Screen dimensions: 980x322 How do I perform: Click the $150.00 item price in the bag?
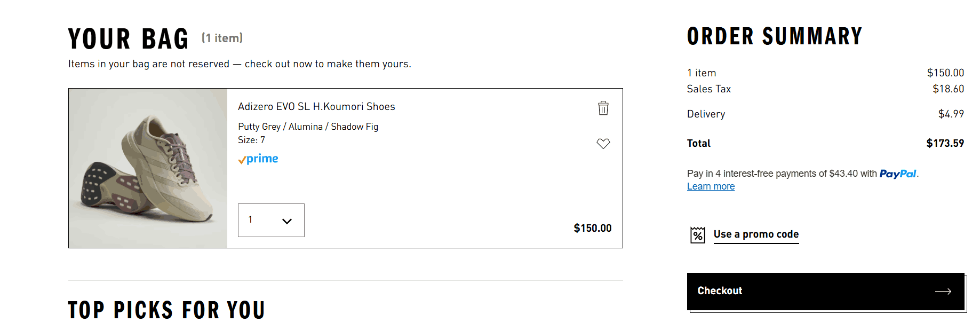click(592, 228)
